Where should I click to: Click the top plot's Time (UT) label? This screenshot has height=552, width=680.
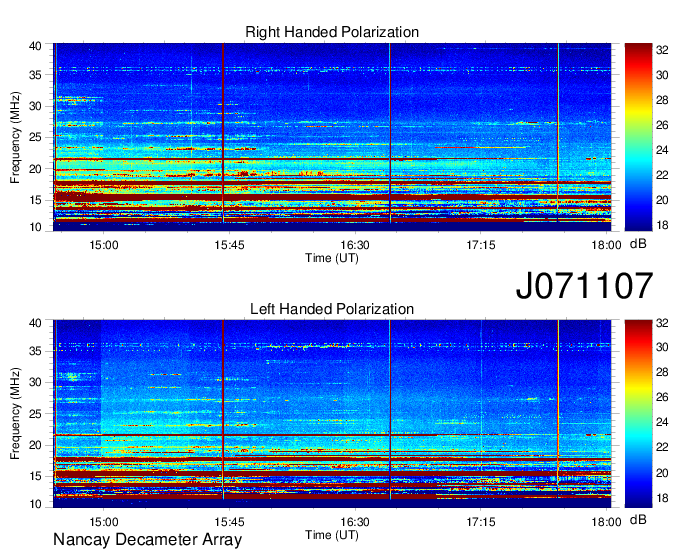pyautogui.click(x=332, y=258)
